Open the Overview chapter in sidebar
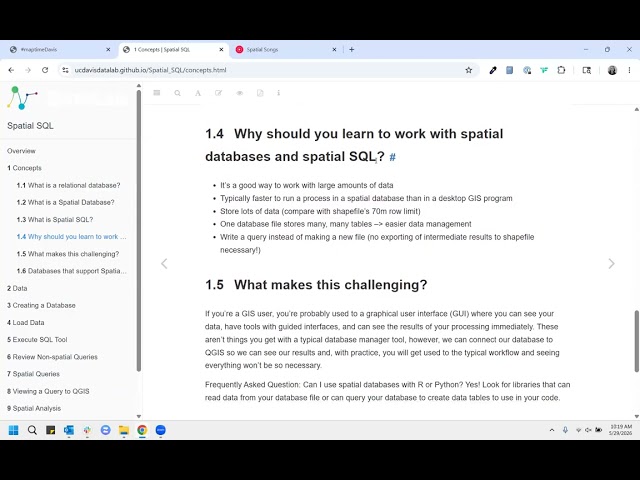Image resolution: width=640 pixels, height=480 pixels. coord(21,151)
